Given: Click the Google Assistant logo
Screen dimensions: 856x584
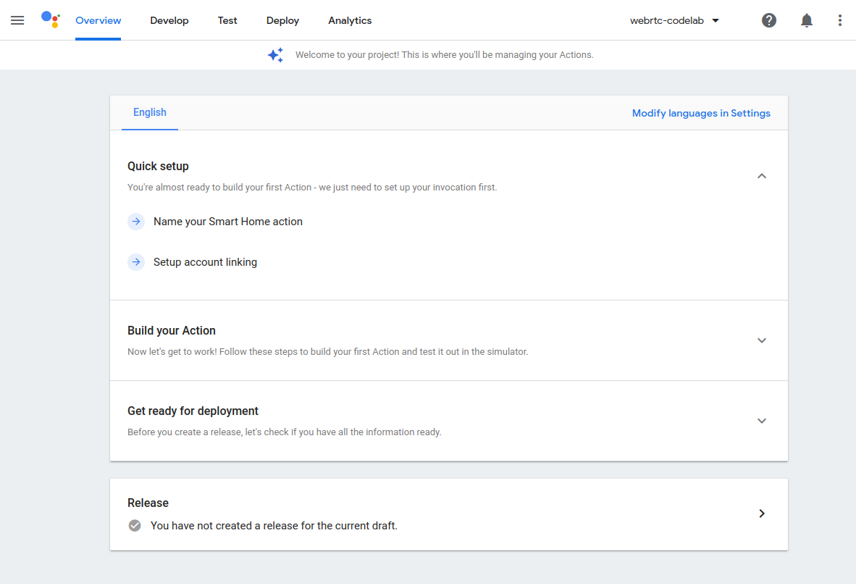Looking at the screenshot, I should (x=50, y=20).
